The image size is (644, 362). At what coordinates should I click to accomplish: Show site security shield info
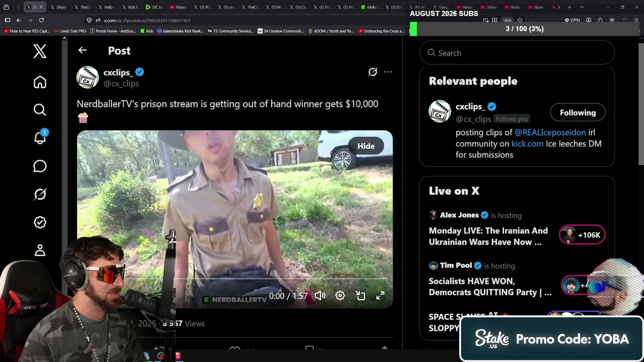[89, 20]
